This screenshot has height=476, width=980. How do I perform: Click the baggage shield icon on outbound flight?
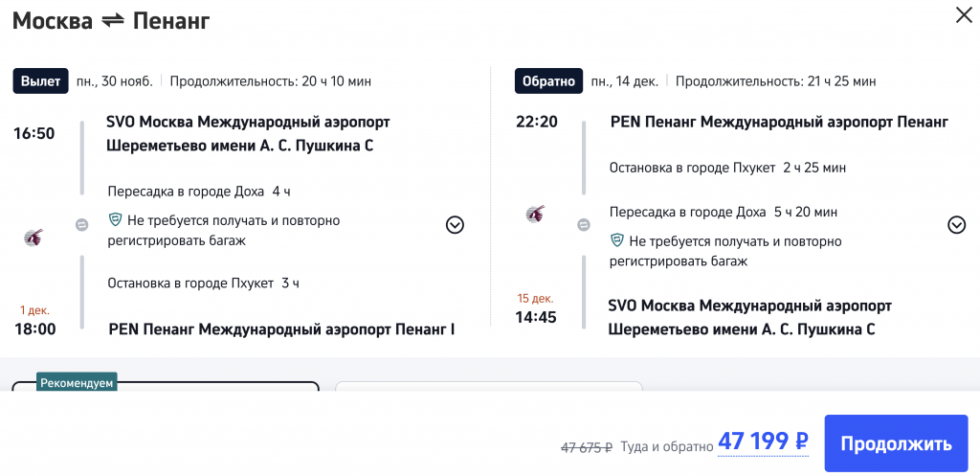pyautogui.click(x=116, y=220)
